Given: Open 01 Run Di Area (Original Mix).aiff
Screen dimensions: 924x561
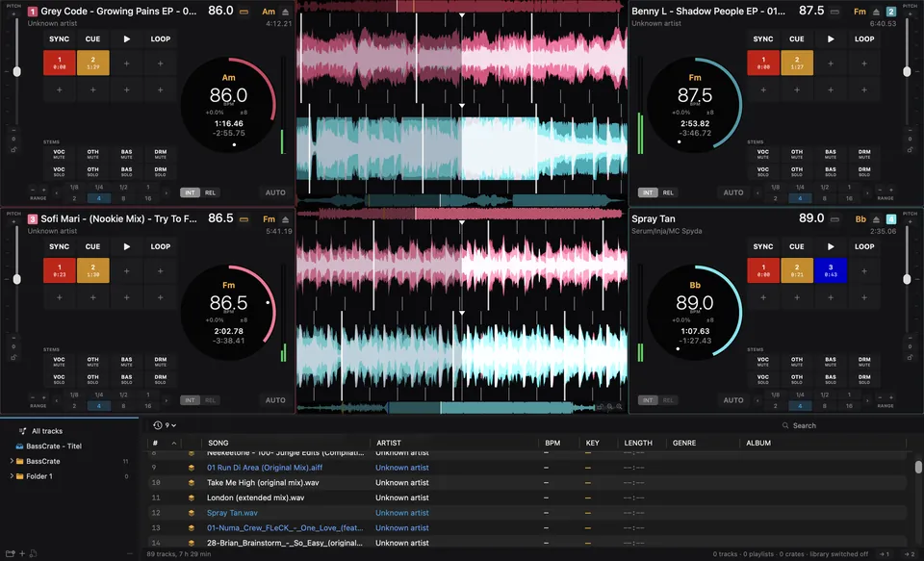Looking at the screenshot, I should [265, 468].
